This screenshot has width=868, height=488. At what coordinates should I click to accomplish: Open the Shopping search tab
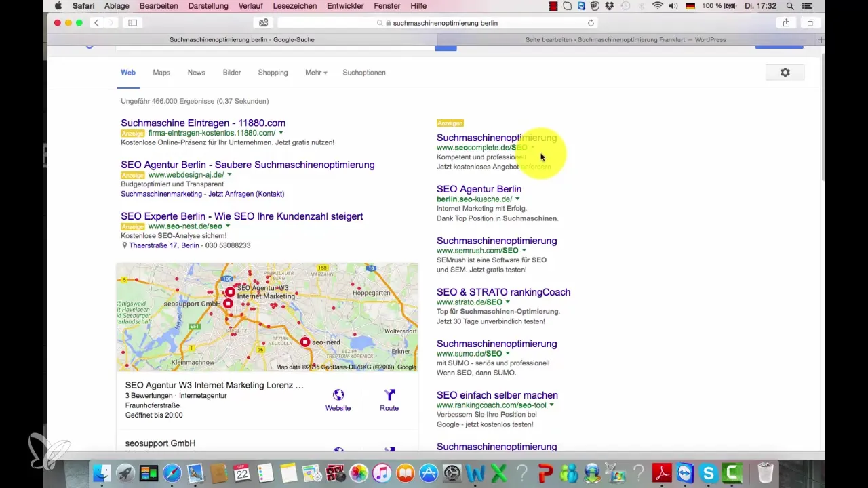pyautogui.click(x=273, y=73)
